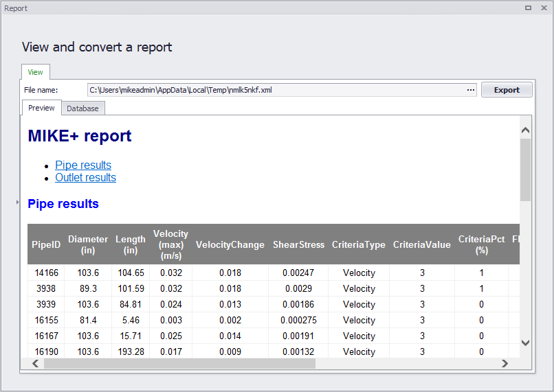Open file browse ellipsis button

coord(471,90)
